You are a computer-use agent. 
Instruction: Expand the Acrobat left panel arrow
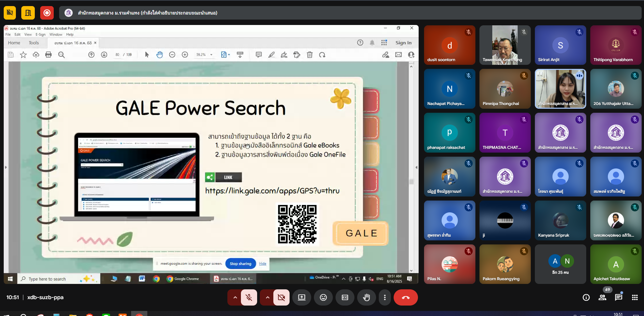click(6, 167)
